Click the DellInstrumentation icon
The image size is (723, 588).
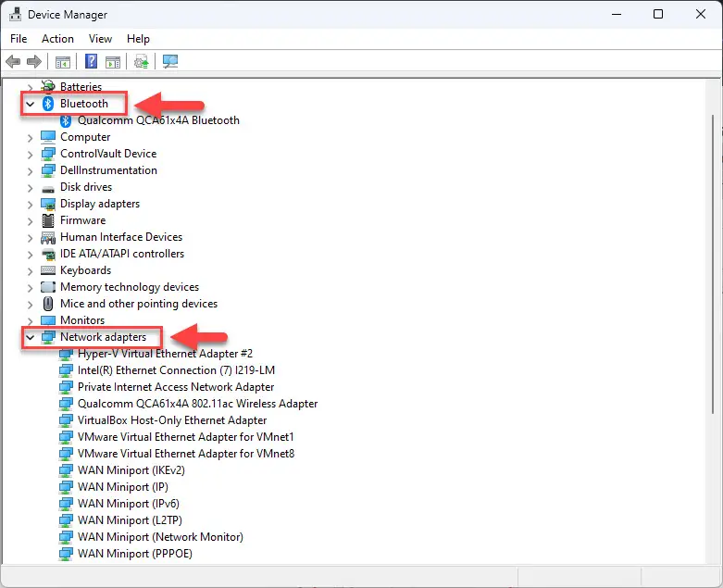tap(48, 170)
